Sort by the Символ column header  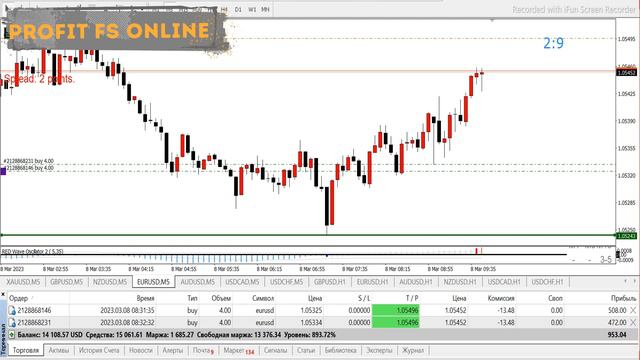tap(262, 298)
